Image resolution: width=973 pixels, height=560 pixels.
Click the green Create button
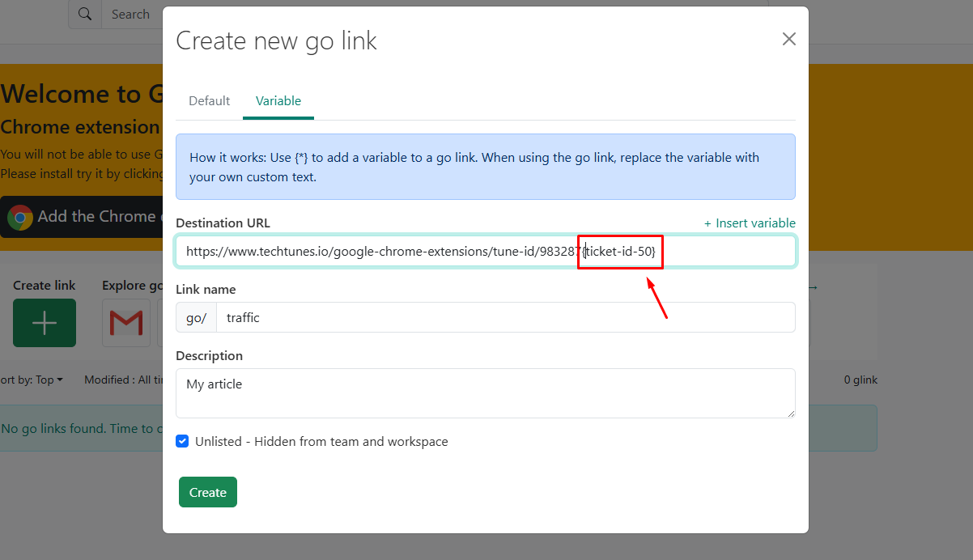pyautogui.click(x=208, y=492)
